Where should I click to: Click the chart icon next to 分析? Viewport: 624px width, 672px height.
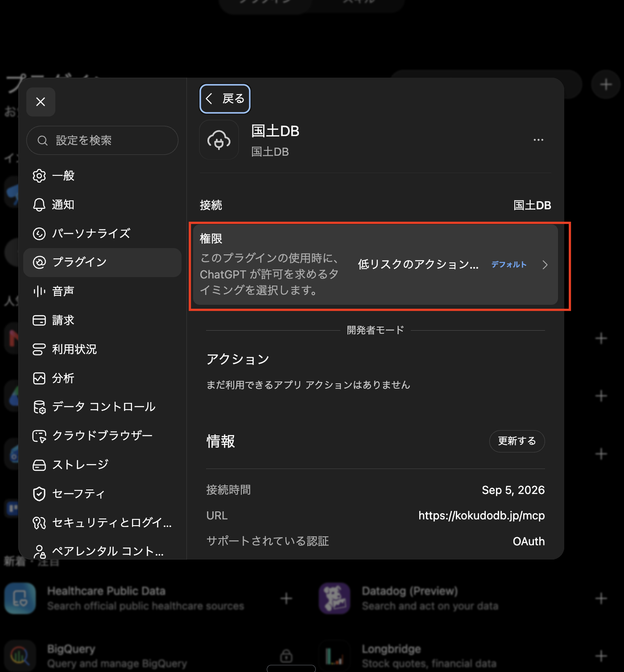[x=39, y=378]
